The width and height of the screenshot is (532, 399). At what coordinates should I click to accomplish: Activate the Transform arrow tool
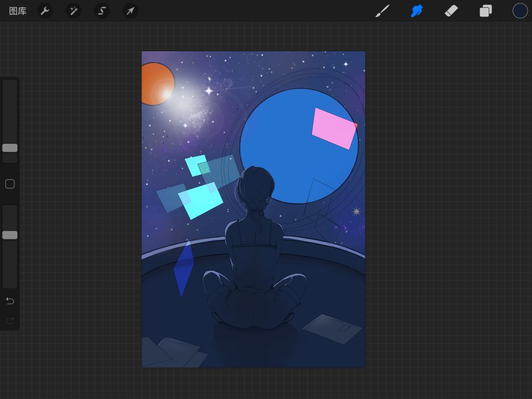130,11
